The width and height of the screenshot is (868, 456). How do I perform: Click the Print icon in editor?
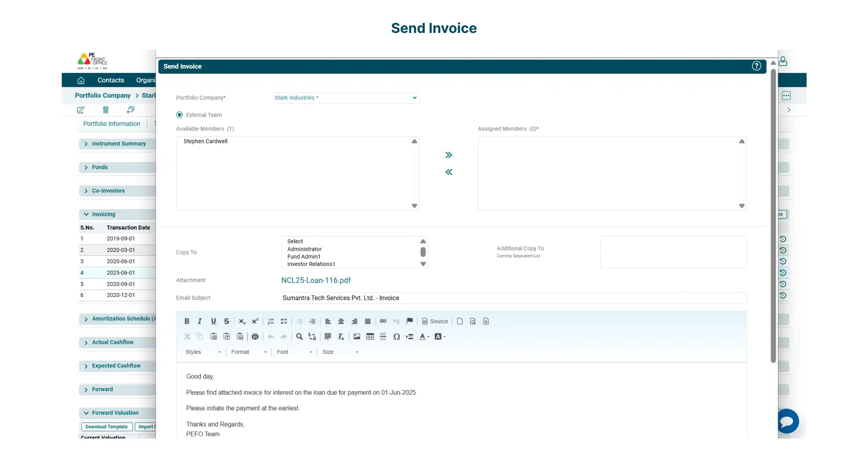click(255, 337)
